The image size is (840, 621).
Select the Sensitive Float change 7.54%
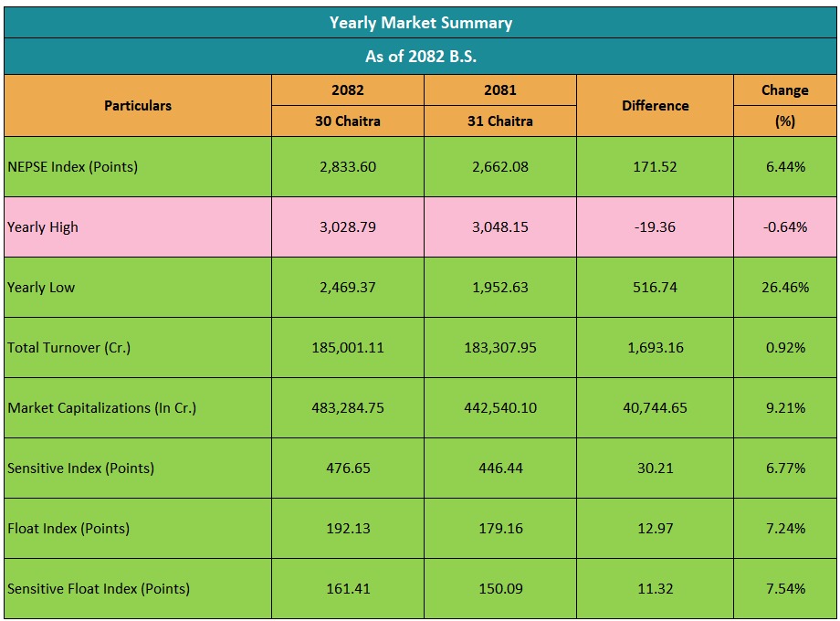[784, 589]
